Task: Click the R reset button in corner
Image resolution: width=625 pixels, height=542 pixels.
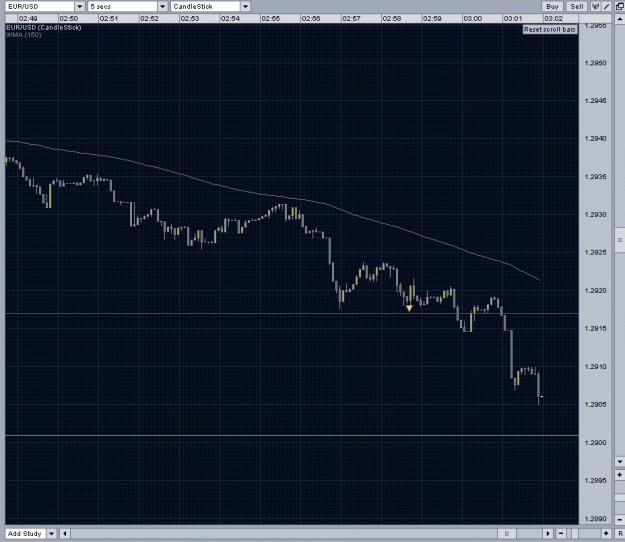Action: [620, 533]
